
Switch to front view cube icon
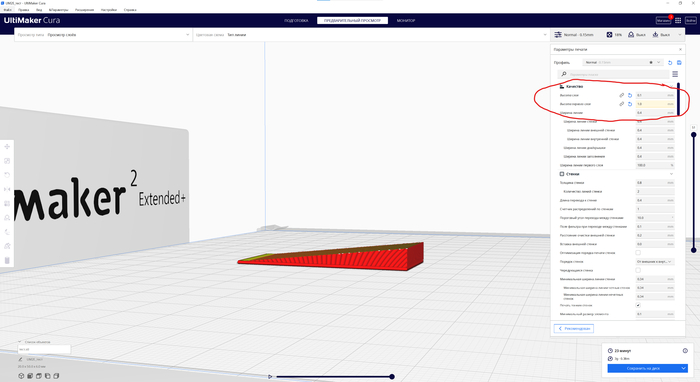(30, 376)
